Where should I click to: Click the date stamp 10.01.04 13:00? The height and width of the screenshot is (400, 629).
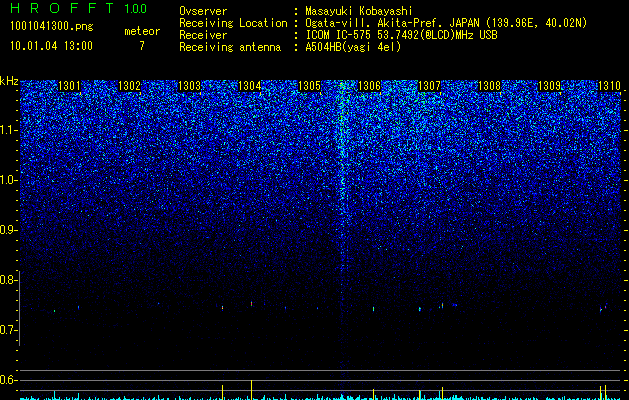click(51, 46)
